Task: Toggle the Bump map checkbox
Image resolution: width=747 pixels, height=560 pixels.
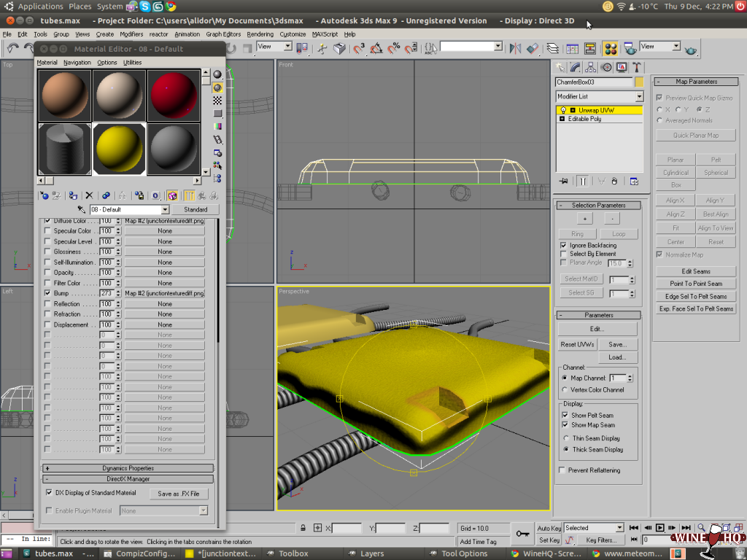Action: click(x=47, y=293)
